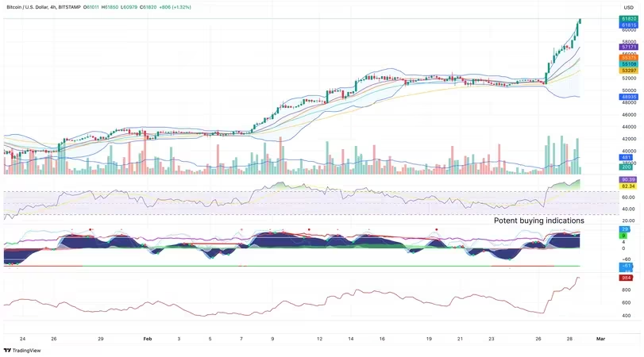Viewport: 644px width, 357px height.
Task: Click the 58000 price scale label
Action: 629,41
